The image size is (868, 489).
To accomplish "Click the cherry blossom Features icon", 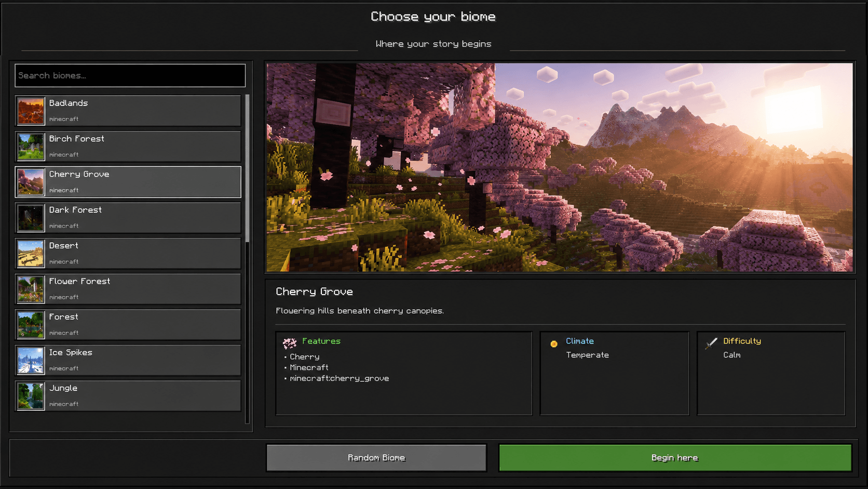I will coord(290,343).
